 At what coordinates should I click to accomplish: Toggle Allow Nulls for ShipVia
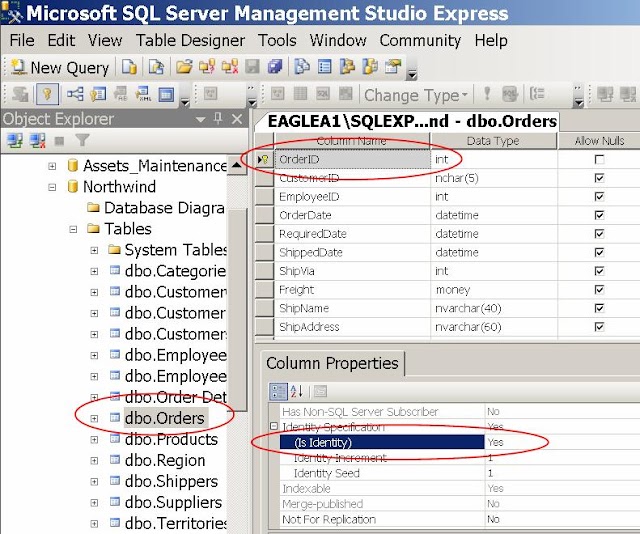coord(599,271)
